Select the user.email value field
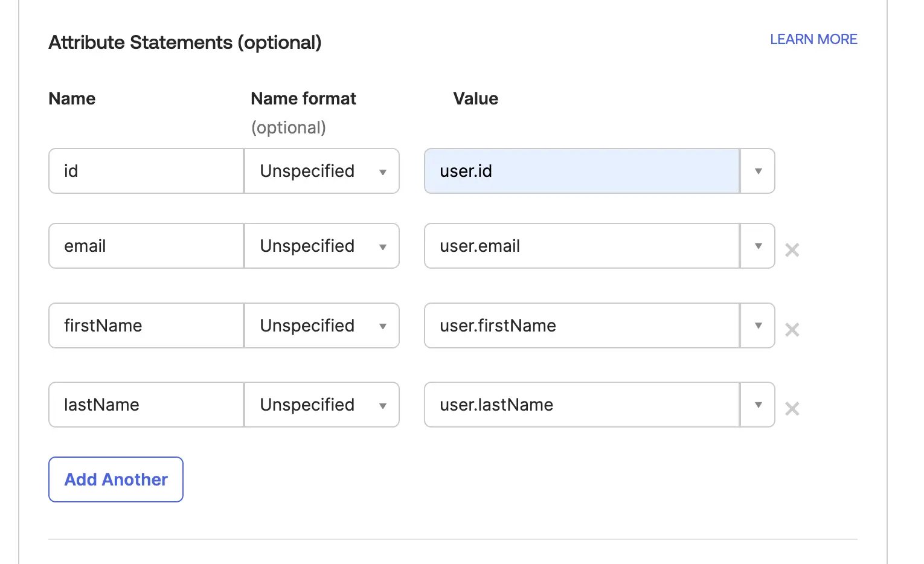The height and width of the screenshot is (564, 924). (x=582, y=246)
